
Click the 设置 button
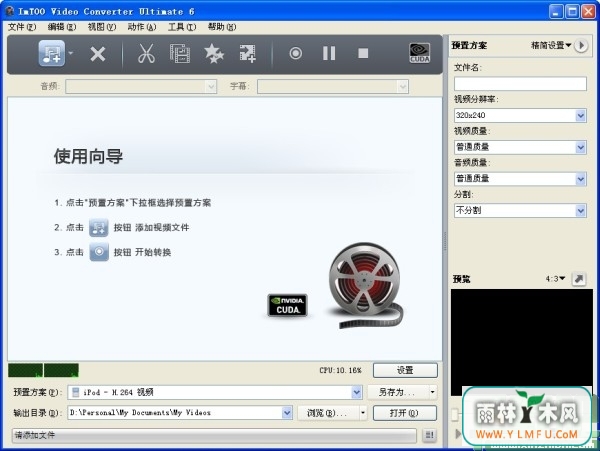click(405, 370)
